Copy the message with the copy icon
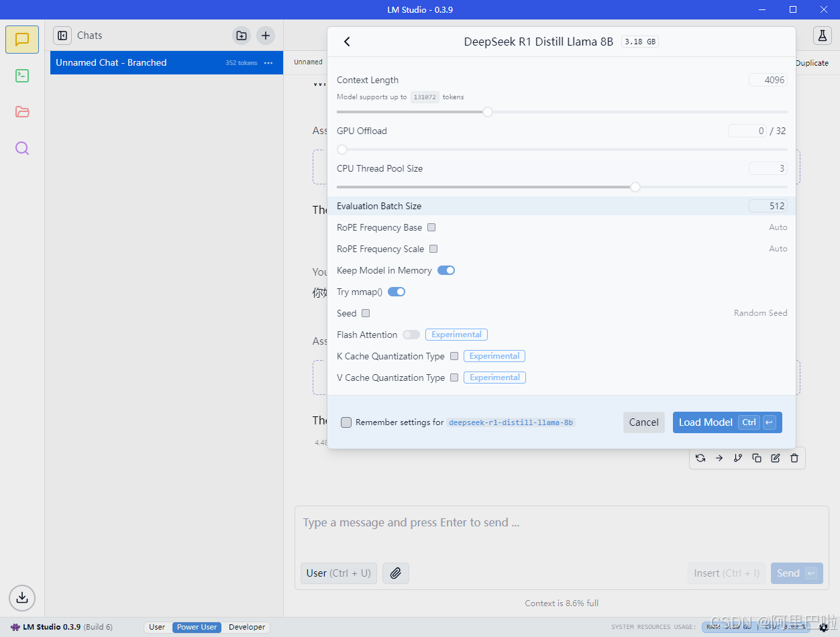The image size is (840, 637). (757, 458)
